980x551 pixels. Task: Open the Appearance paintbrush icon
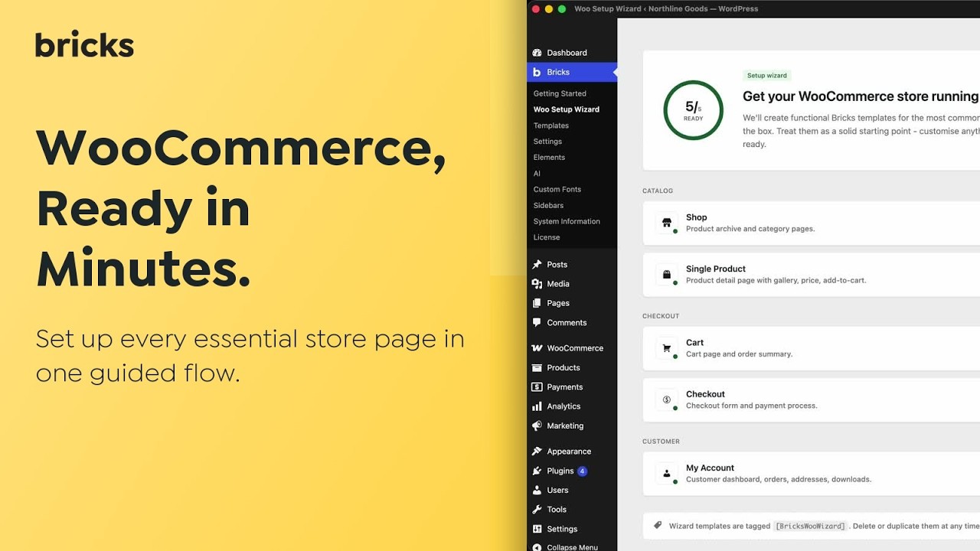(x=537, y=452)
